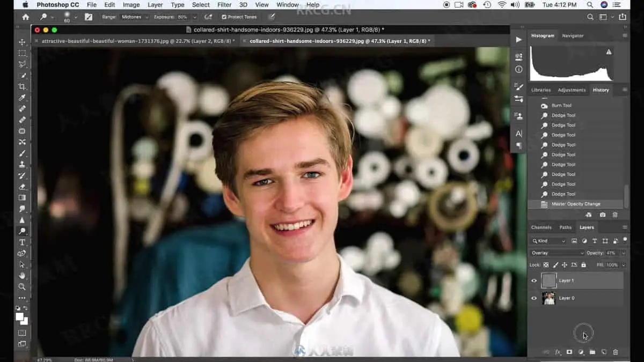
Task: Click the Home icon in options bar
Action: click(x=25, y=17)
